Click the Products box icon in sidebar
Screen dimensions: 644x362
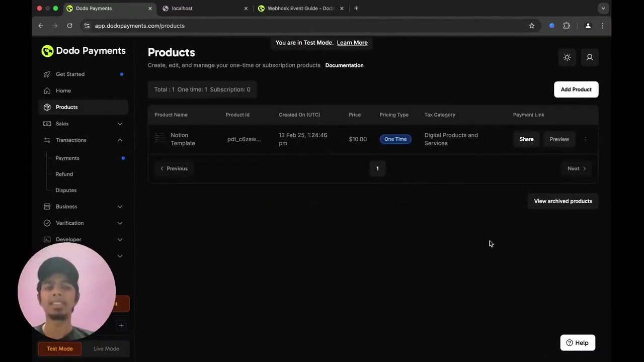pos(47,107)
